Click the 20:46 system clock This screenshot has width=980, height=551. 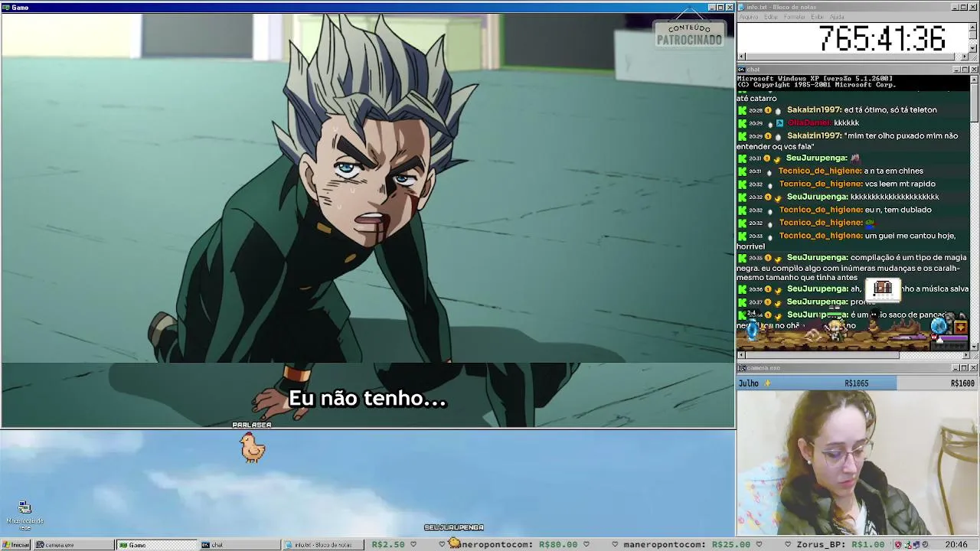(956, 545)
